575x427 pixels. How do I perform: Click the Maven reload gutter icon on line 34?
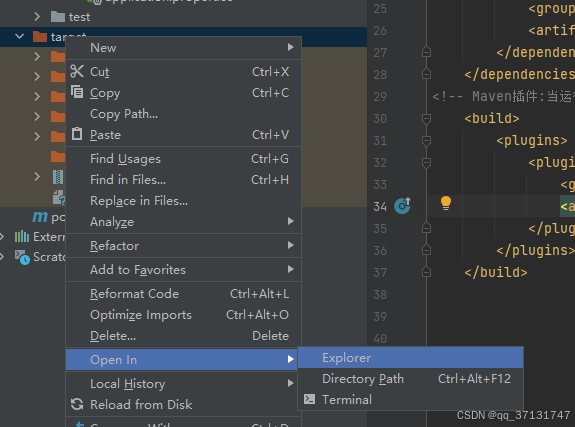click(x=402, y=205)
